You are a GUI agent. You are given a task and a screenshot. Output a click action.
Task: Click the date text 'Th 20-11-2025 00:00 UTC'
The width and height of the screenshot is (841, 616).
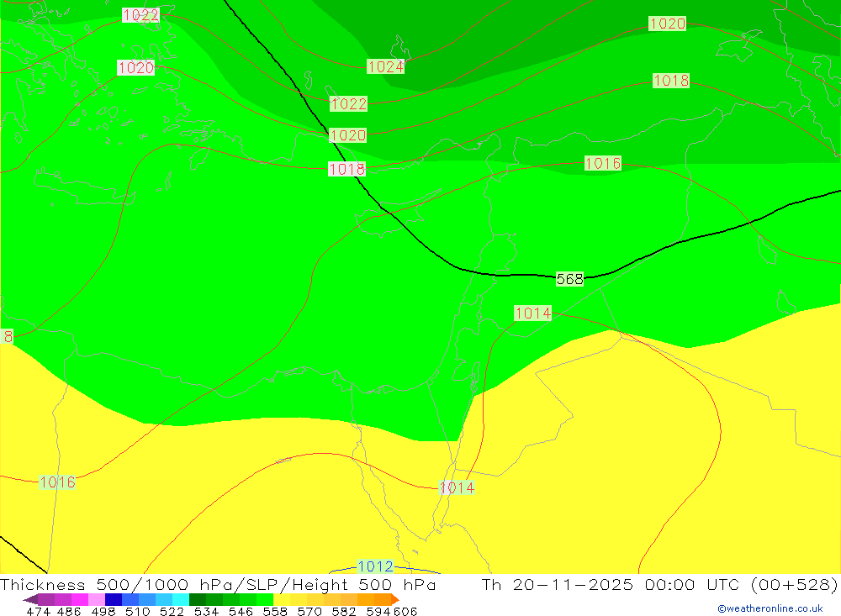click(612, 584)
